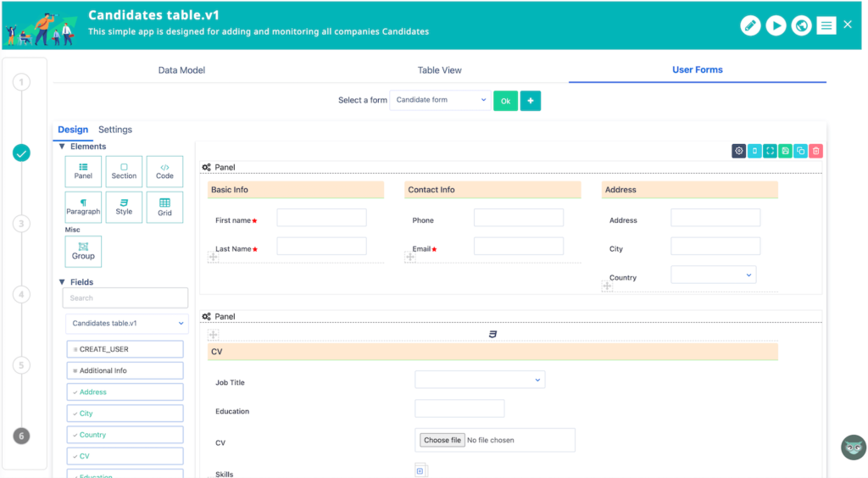
Task: Open the Candidate form select dropdown
Action: pyautogui.click(x=440, y=100)
